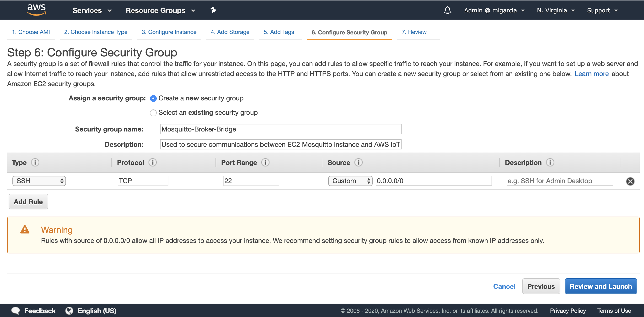Open the Custom source dropdown
644x317 pixels.
click(x=350, y=181)
